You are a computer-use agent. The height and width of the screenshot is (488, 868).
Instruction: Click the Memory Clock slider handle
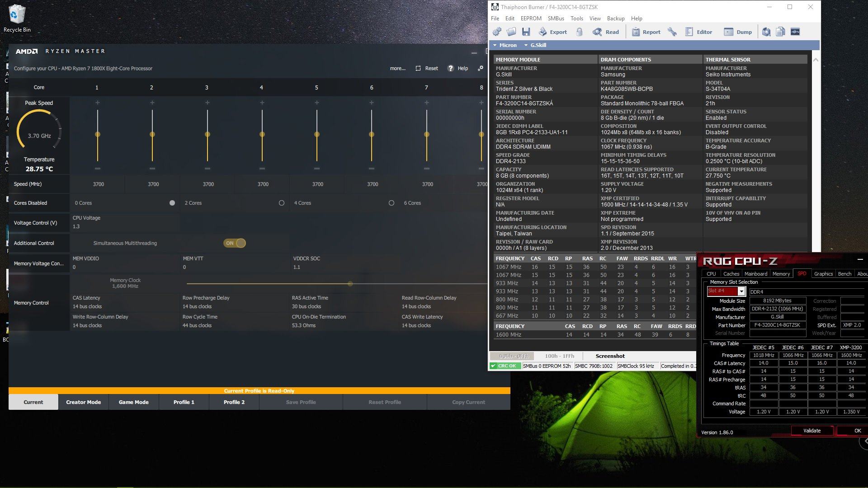350,284
